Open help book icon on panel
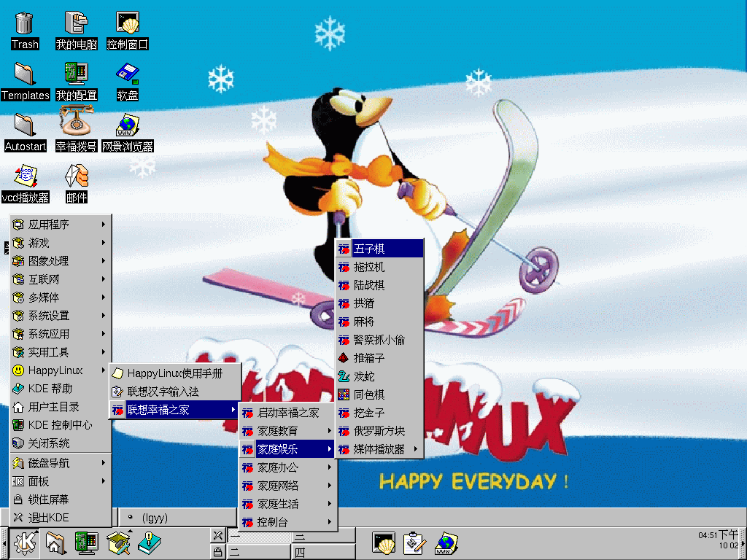This screenshot has height=560, width=747. pyautogui.click(x=150, y=542)
